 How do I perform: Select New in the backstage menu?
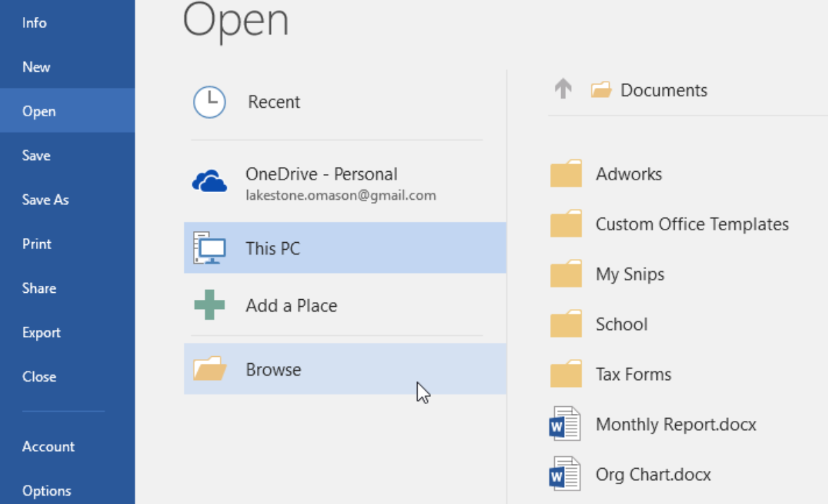(x=37, y=67)
